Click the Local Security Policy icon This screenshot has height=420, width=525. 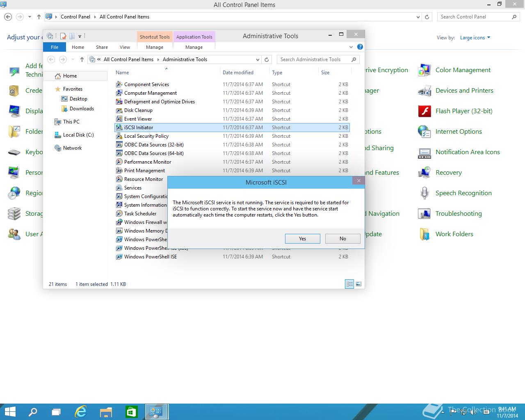pyautogui.click(x=119, y=136)
